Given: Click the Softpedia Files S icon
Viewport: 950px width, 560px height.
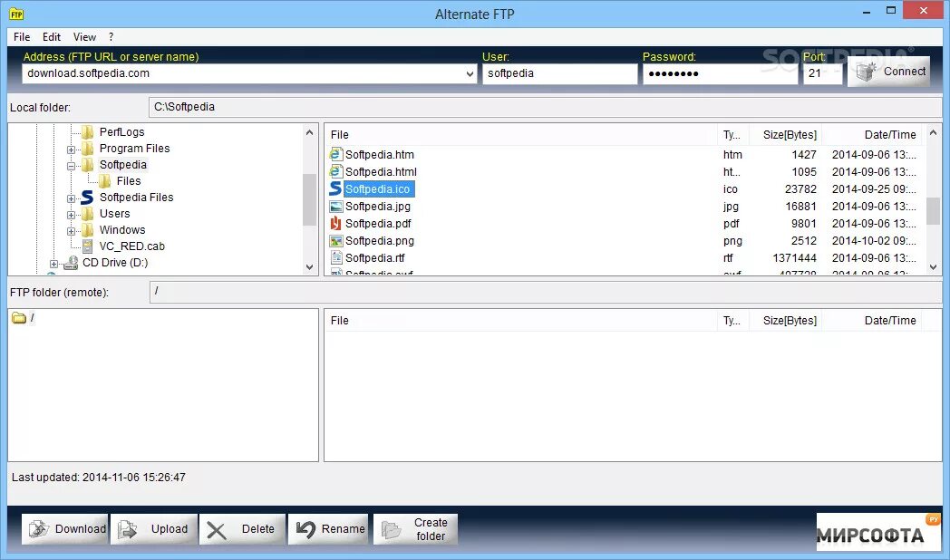Looking at the screenshot, I should 88,198.
